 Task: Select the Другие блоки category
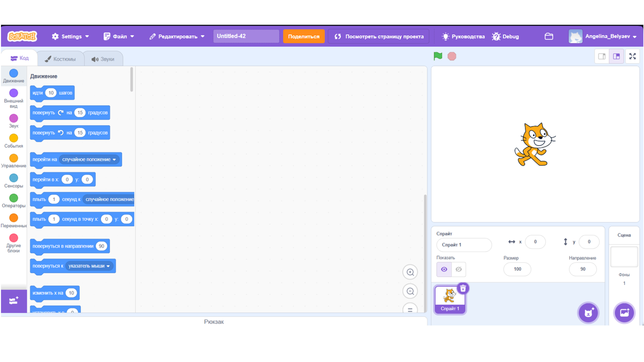pyautogui.click(x=13, y=243)
